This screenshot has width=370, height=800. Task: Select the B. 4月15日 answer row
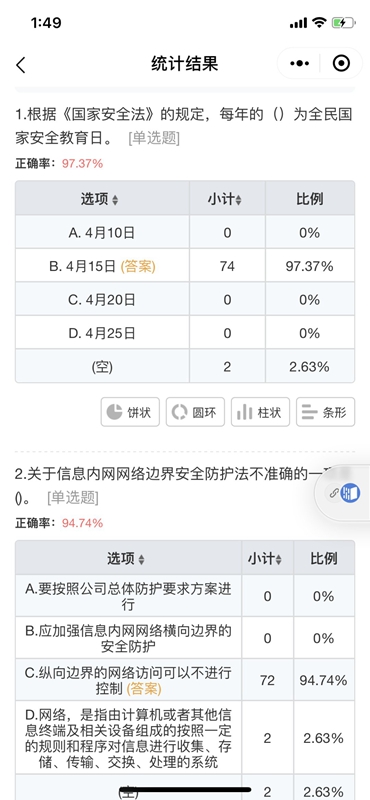(x=185, y=266)
